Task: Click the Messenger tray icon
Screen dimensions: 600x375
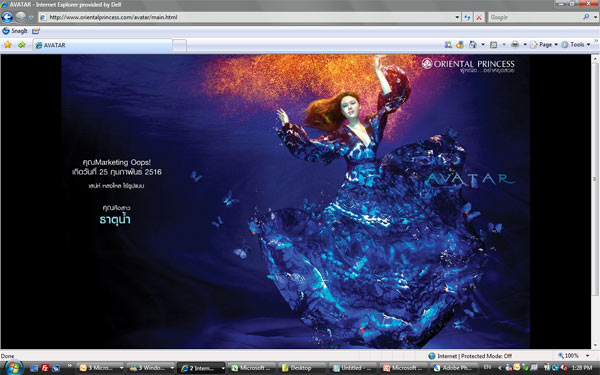Action: (x=509, y=368)
